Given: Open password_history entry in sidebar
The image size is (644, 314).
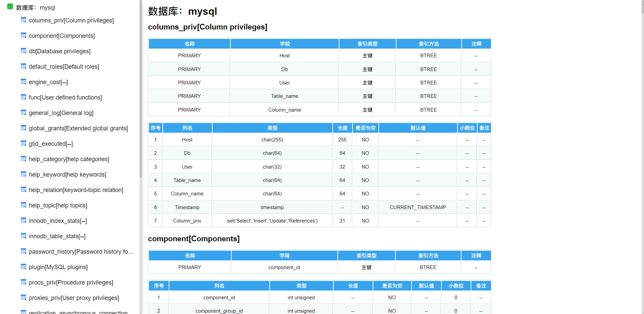Looking at the screenshot, I should [x=81, y=252].
